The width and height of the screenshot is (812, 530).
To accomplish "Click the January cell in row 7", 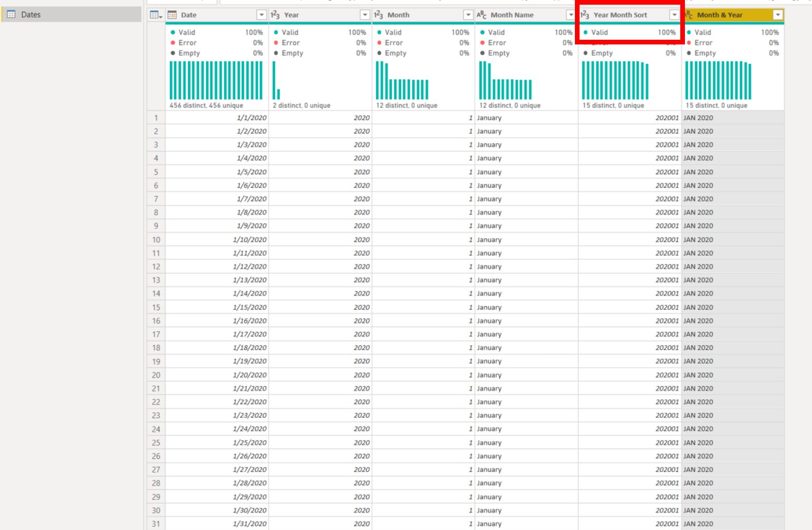I will [x=526, y=199].
